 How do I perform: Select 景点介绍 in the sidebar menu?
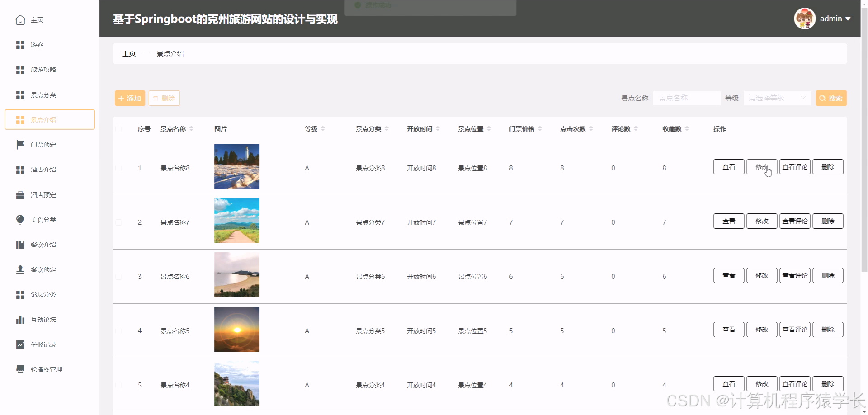pos(43,119)
